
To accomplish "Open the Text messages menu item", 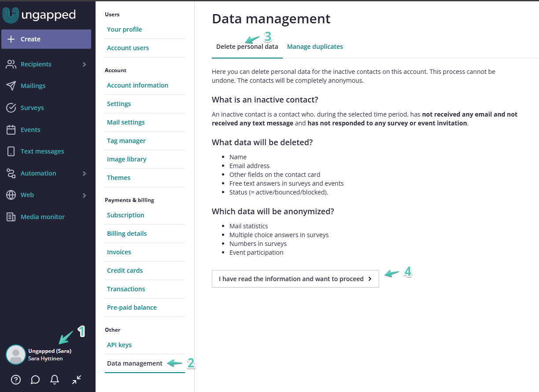I will click(x=42, y=151).
